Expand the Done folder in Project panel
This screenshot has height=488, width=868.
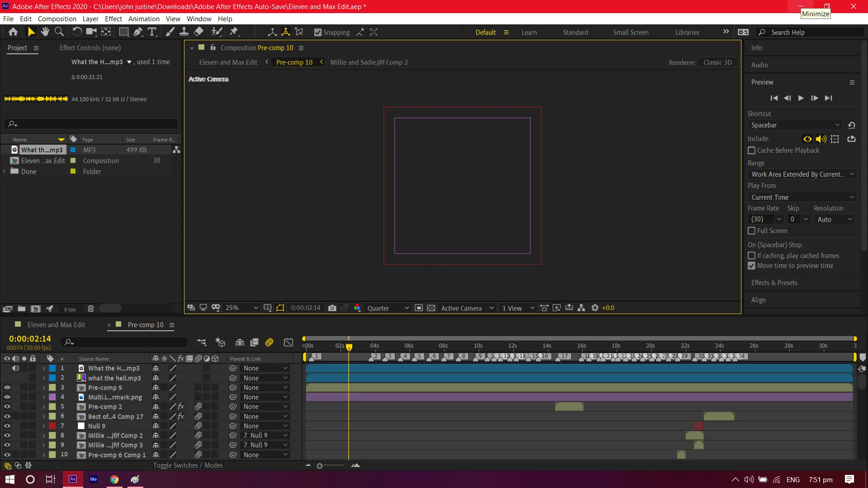[5, 172]
